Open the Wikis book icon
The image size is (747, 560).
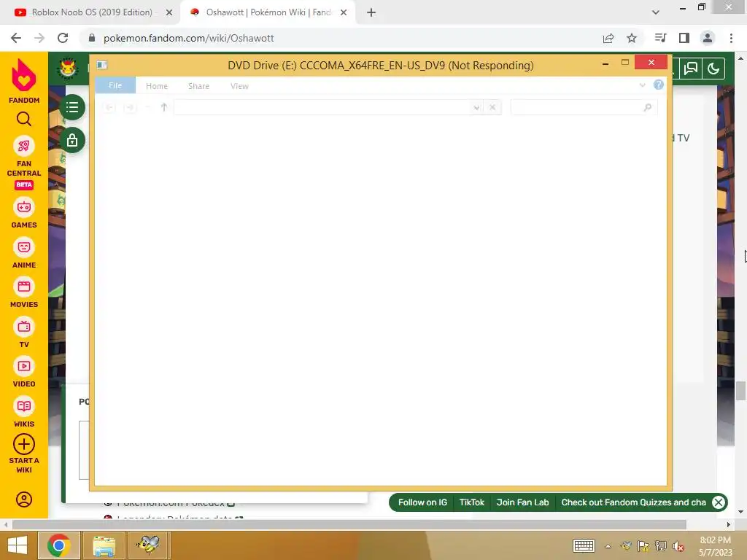pyautogui.click(x=24, y=406)
